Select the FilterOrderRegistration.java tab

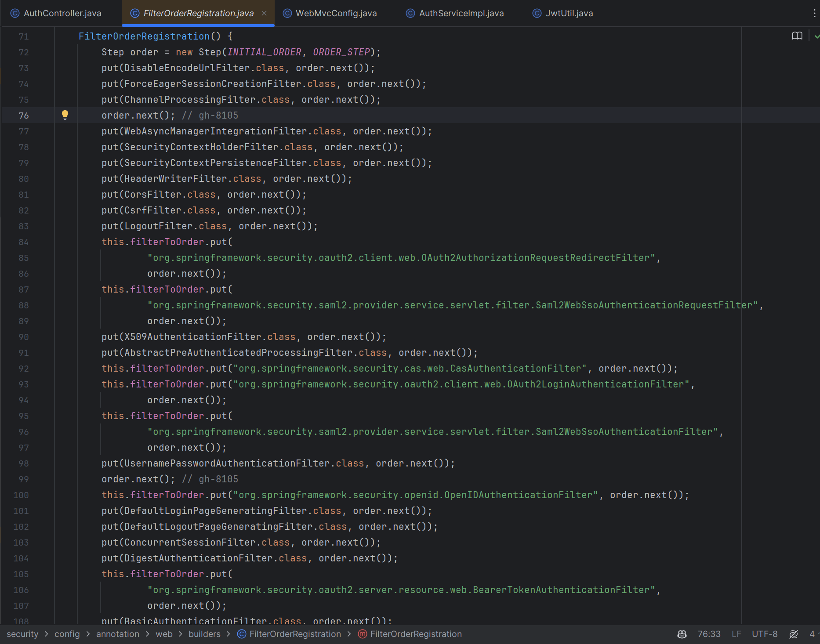pyautogui.click(x=198, y=13)
